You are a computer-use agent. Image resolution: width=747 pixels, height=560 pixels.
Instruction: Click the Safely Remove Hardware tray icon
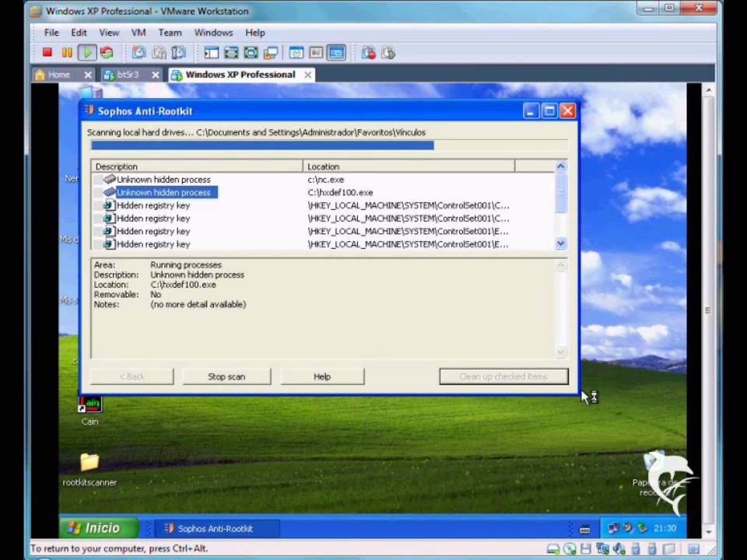[643, 527]
